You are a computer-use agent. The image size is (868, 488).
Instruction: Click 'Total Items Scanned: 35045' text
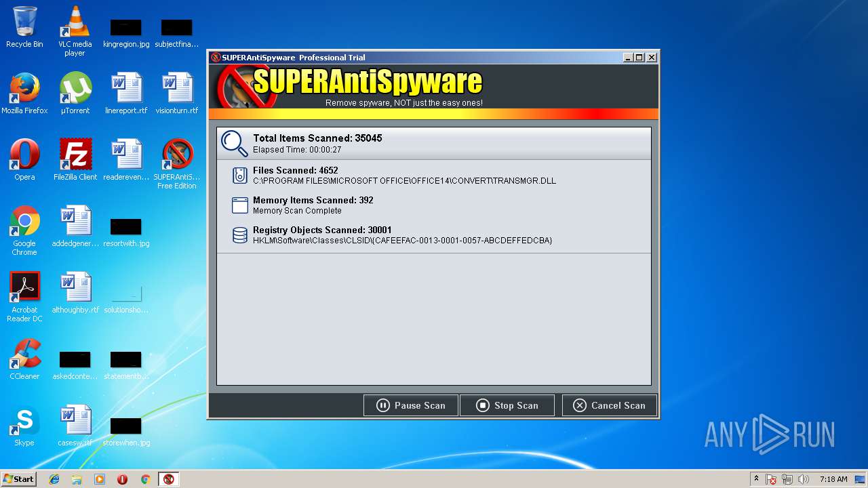tap(317, 138)
